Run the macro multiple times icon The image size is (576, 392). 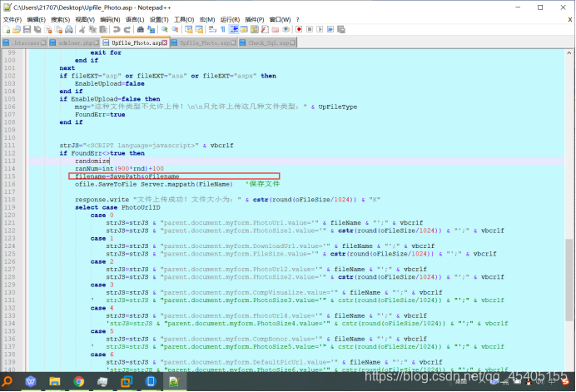330,30
